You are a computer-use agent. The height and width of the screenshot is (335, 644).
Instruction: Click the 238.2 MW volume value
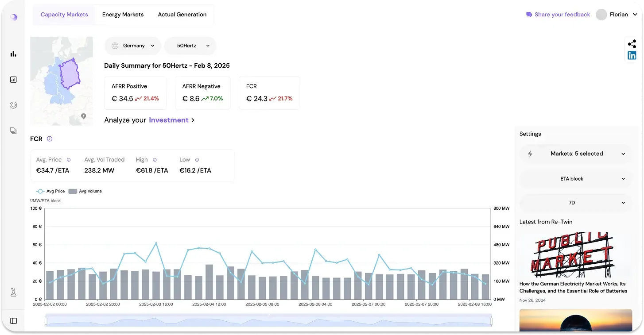point(99,170)
